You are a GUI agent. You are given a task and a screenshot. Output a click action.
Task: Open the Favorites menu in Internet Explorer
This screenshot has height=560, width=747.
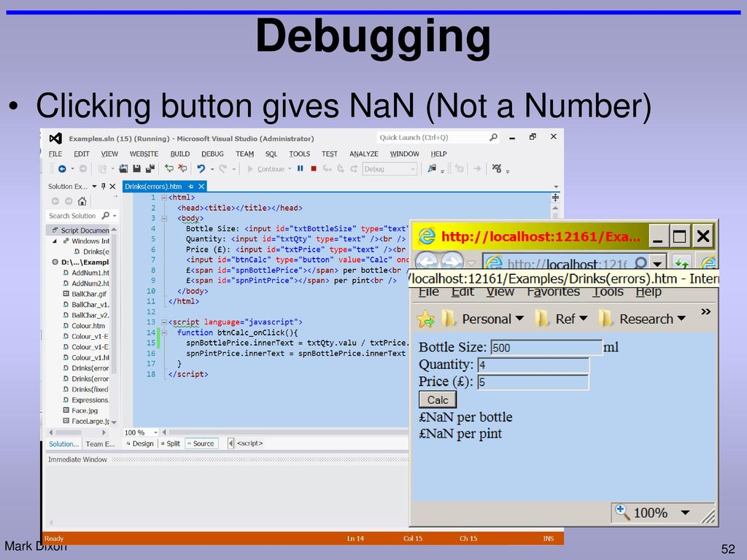point(553,292)
